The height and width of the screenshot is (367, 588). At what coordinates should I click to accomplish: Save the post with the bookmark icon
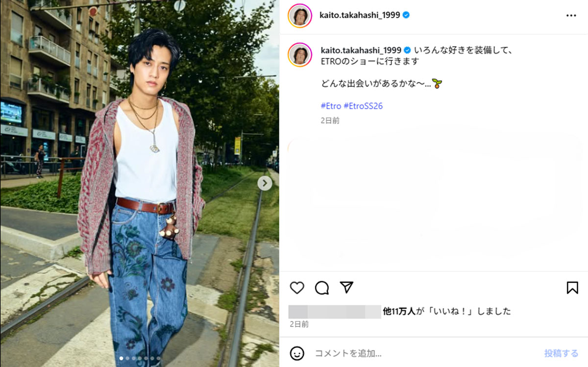(572, 288)
